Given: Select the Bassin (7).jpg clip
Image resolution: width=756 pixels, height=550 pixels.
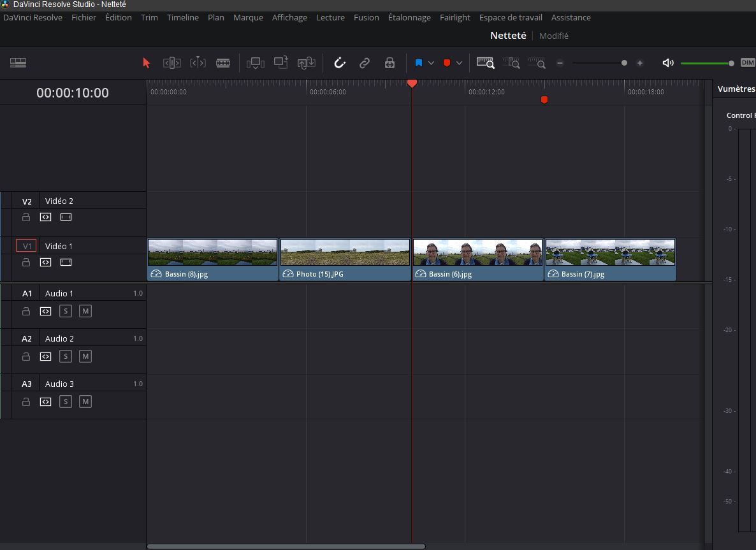Looking at the screenshot, I should point(611,260).
